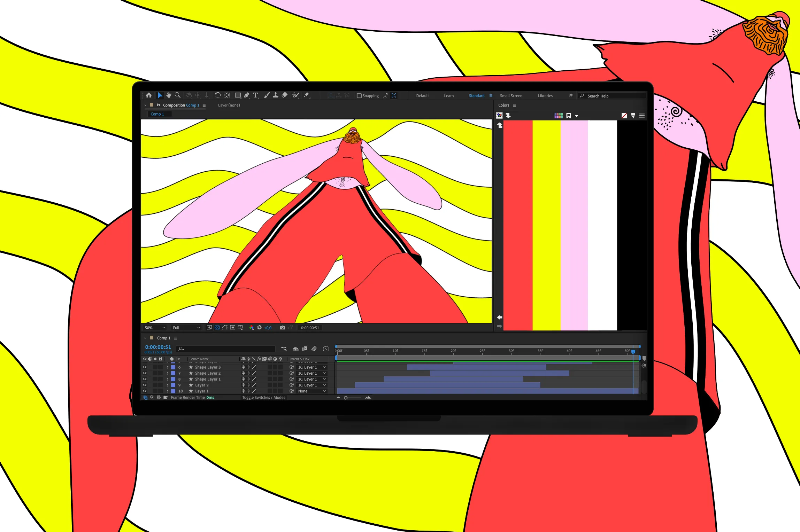Select the Puppet Pin tool

click(x=307, y=95)
